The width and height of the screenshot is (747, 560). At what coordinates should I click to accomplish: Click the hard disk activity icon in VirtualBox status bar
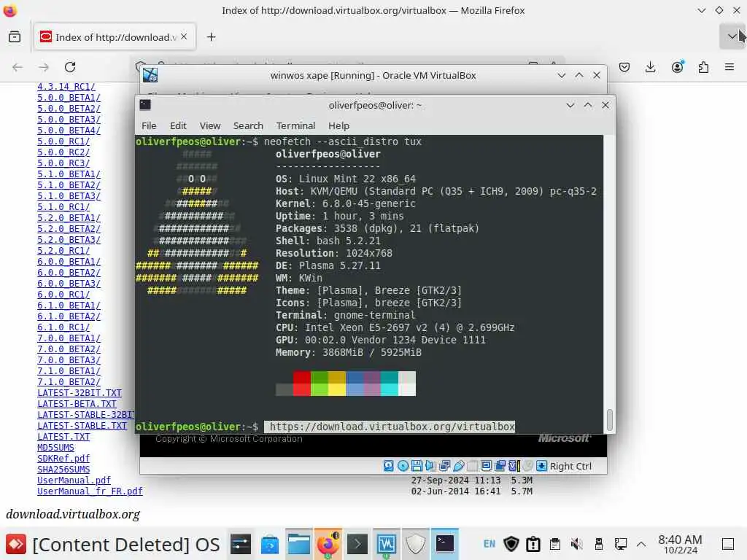point(388,466)
